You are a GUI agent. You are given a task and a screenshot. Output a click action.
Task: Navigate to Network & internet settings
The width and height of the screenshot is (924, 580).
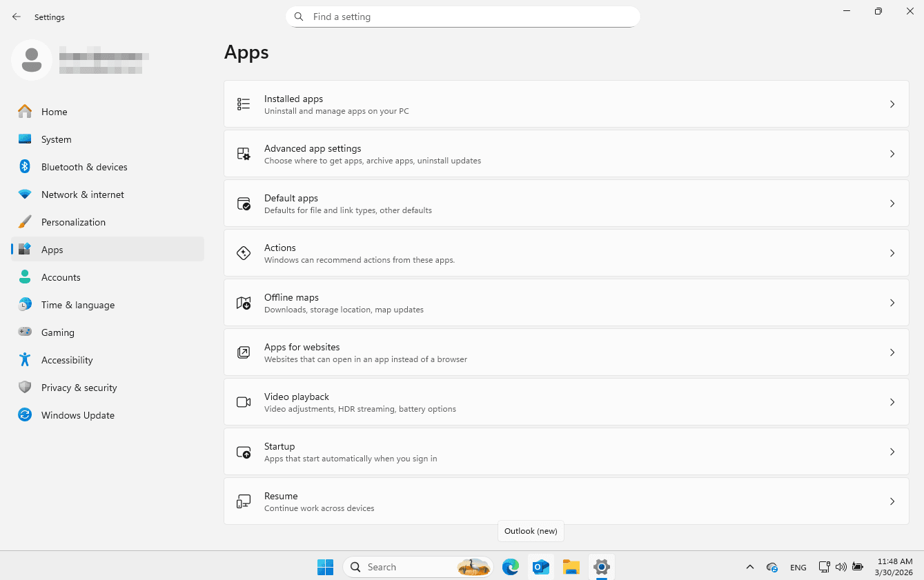[82, 194]
